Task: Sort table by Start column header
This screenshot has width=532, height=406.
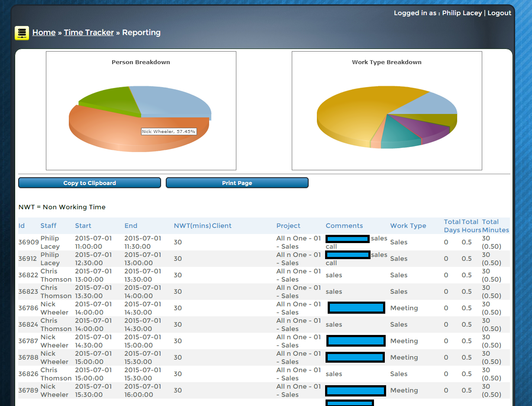Action: [83, 226]
